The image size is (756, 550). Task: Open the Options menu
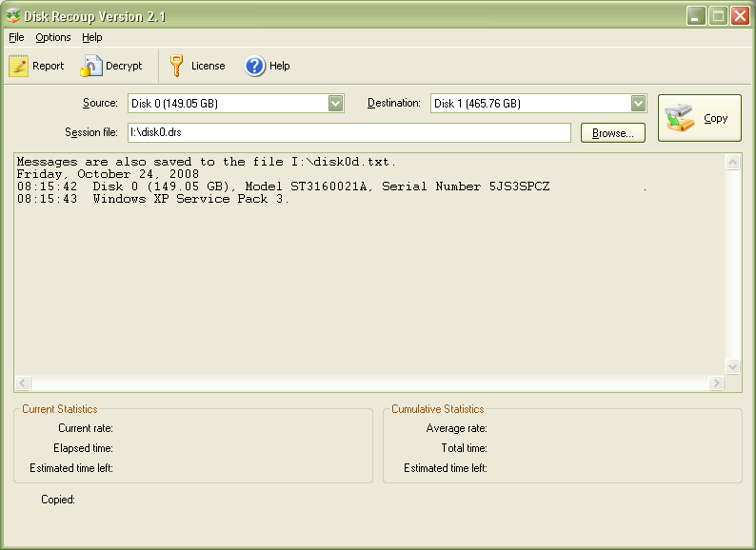(x=53, y=37)
